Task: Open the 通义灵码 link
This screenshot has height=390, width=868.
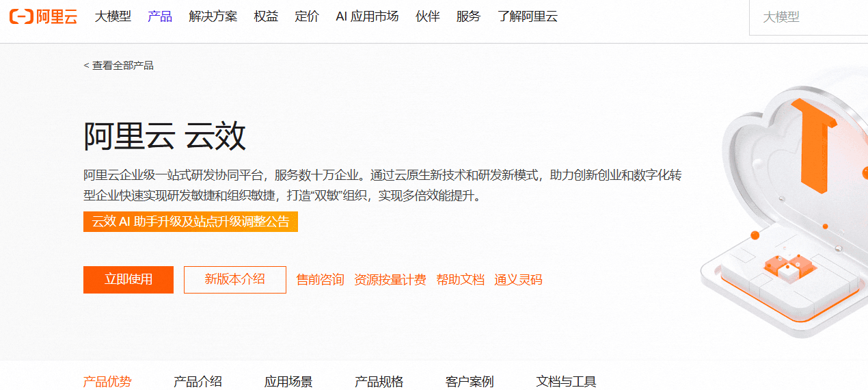Action: click(518, 280)
